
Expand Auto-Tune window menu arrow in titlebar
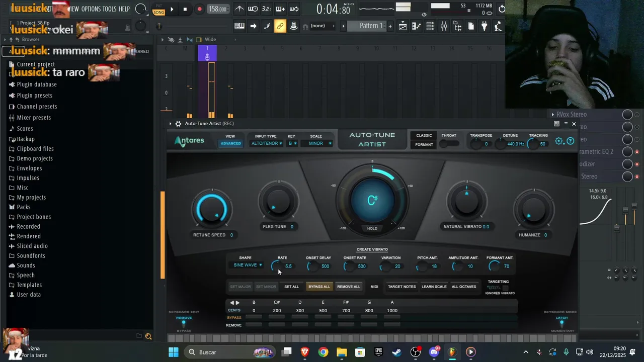click(x=170, y=124)
